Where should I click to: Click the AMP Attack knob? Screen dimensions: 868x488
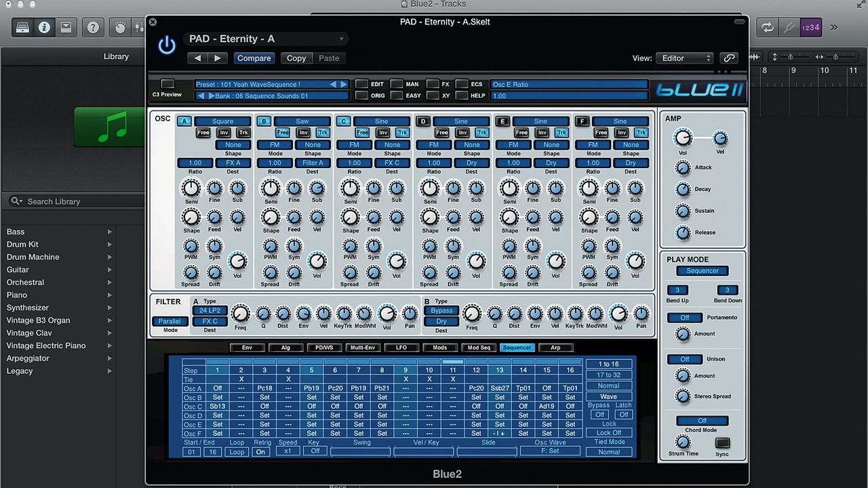coord(683,167)
